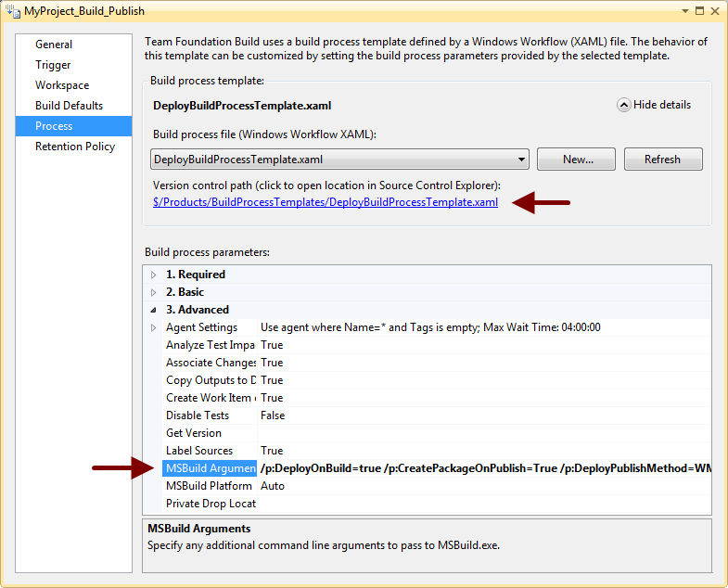
Task: Click the Get Version empty value field
Action: (x=484, y=433)
